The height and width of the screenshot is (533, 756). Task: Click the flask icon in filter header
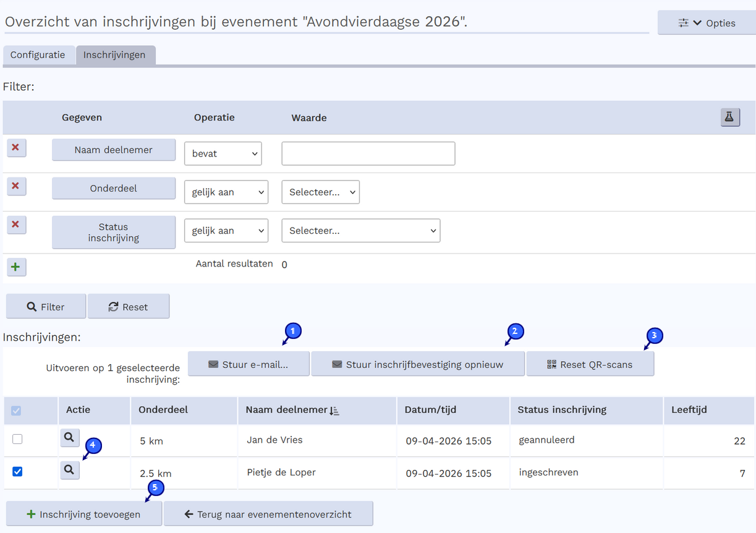click(729, 117)
